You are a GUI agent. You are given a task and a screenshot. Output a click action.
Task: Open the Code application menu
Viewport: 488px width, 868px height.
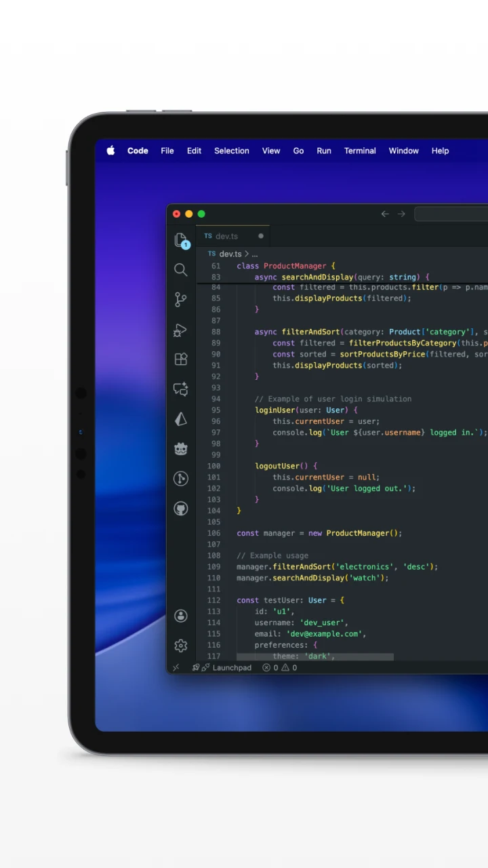[138, 151]
